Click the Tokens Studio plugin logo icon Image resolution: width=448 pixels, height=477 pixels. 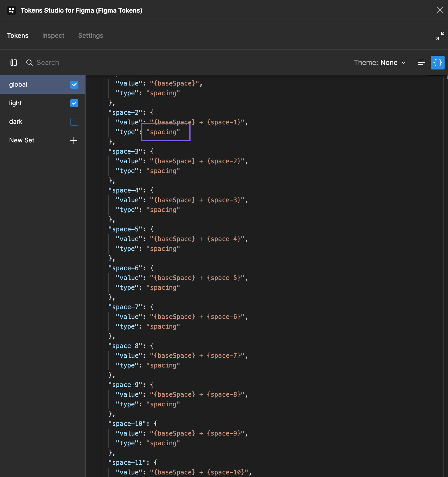point(11,11)
